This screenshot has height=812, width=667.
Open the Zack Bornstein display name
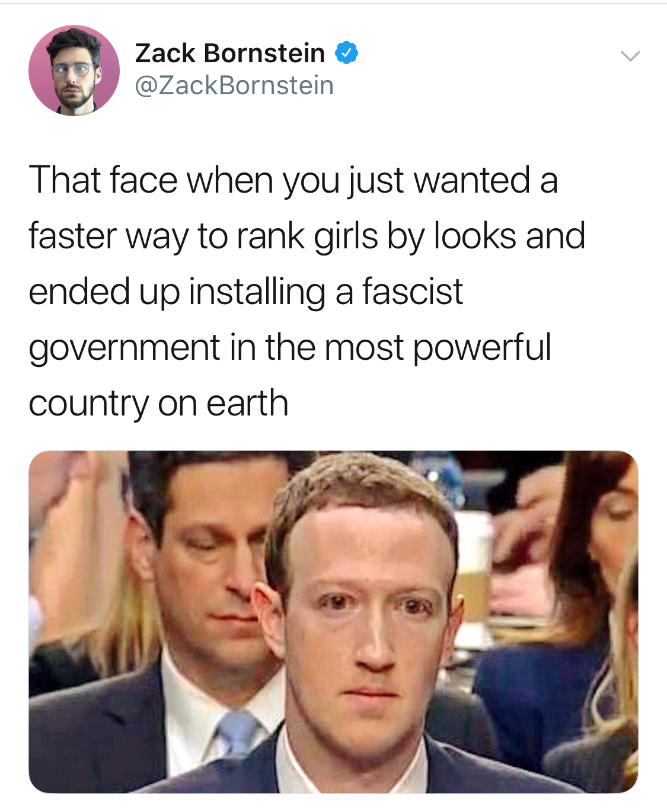click(230, 53)
